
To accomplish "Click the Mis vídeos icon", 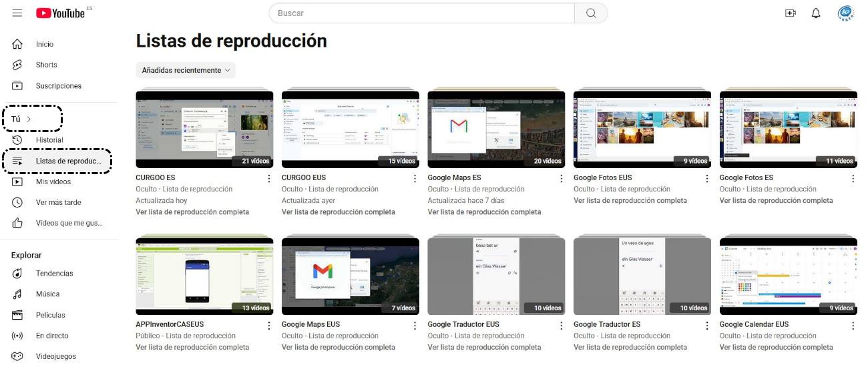I will click(x=17, y=181).
